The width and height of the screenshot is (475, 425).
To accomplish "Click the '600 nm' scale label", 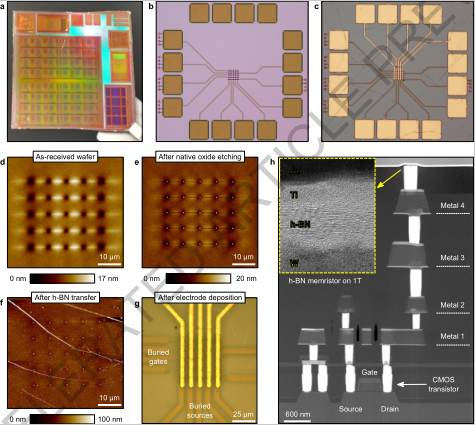I will point(297,414).
